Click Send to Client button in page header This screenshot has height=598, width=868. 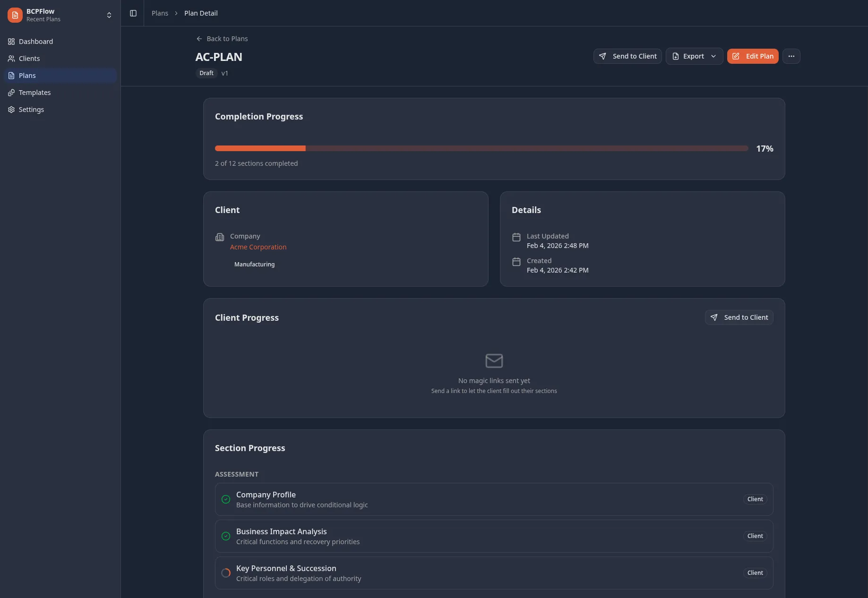click(627, 56)
